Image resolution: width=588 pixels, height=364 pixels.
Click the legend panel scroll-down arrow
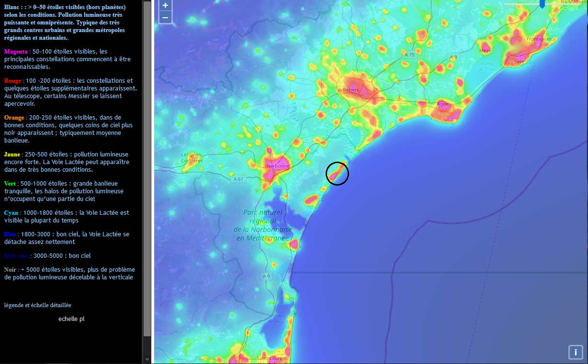pos(147,358)
